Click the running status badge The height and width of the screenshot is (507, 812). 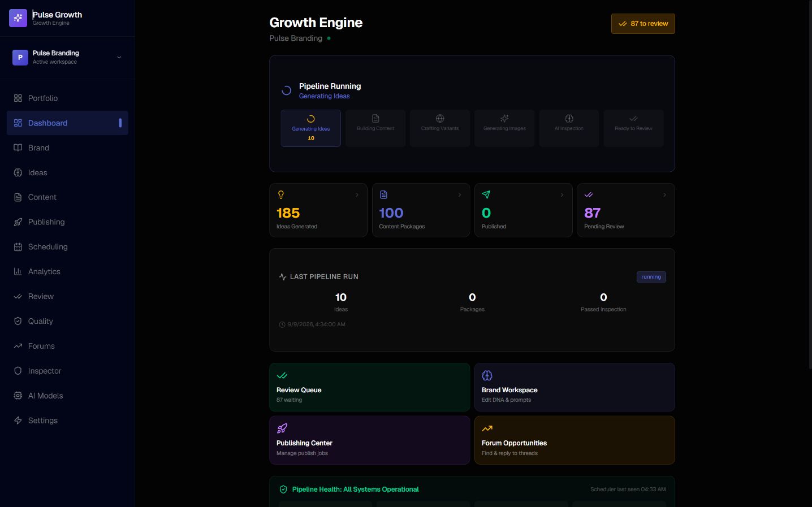pos(651,277)
